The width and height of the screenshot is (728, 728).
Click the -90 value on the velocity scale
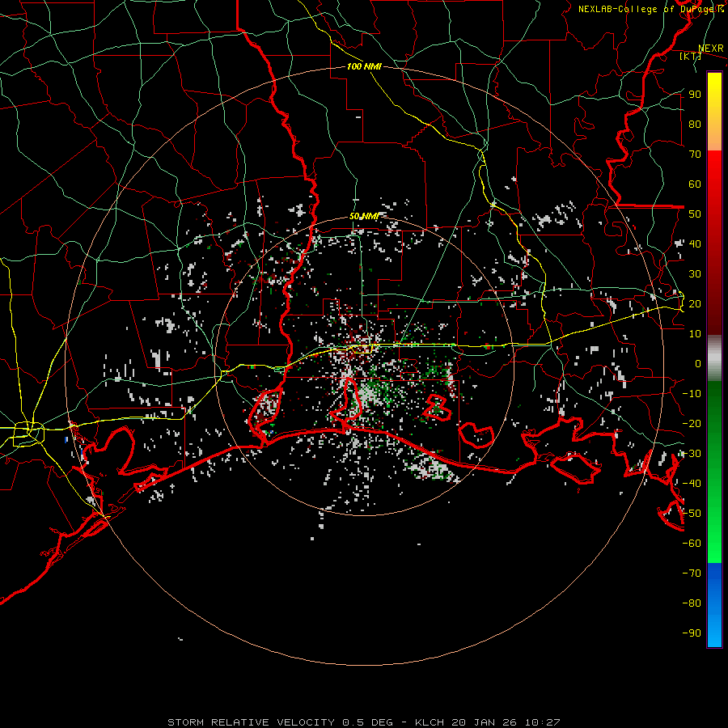click(x=692, y=633)
